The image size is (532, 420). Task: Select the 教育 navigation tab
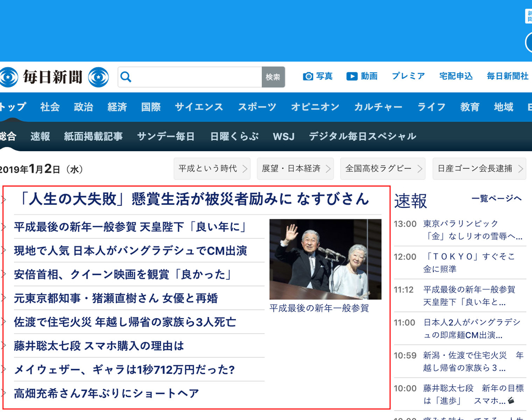[470, 107]
